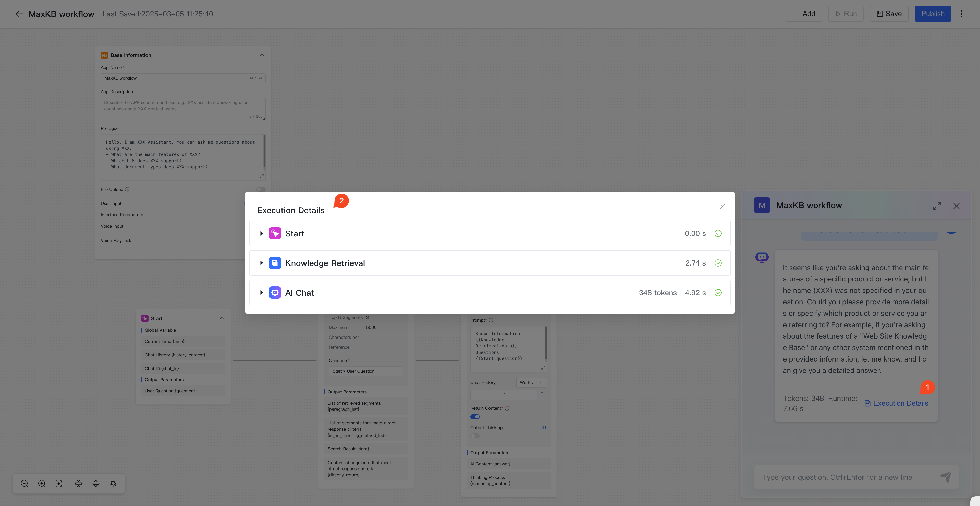Expand the Start execution row
The height and width of the screenshot is (506, 980).
261,233
